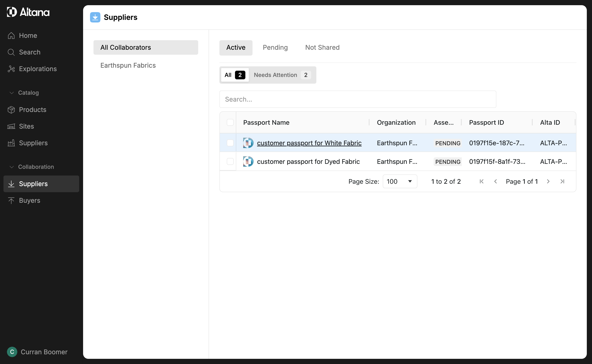The height and width of the screenshot is (364, 592).
Task: Click the Altana logo icon
Action: [x=12, y=12]
